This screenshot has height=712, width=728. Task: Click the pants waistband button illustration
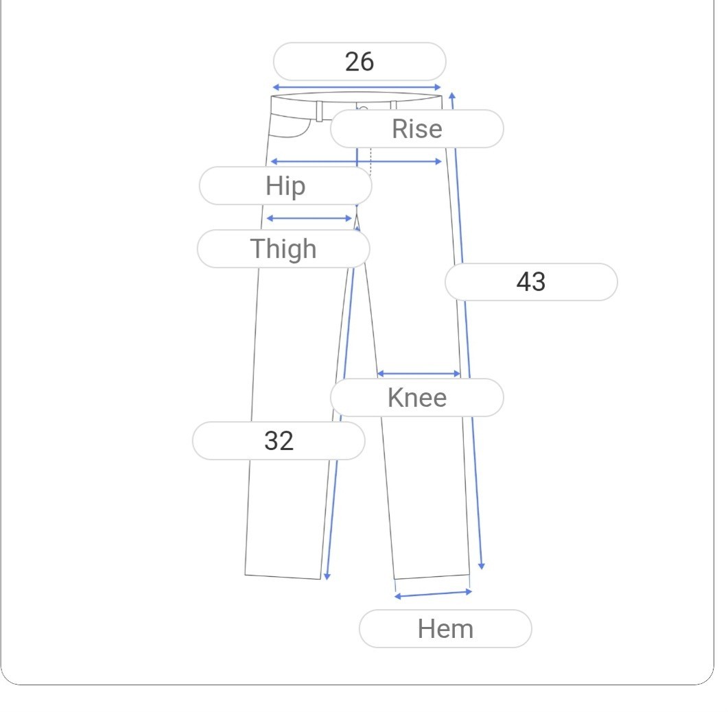364,109
